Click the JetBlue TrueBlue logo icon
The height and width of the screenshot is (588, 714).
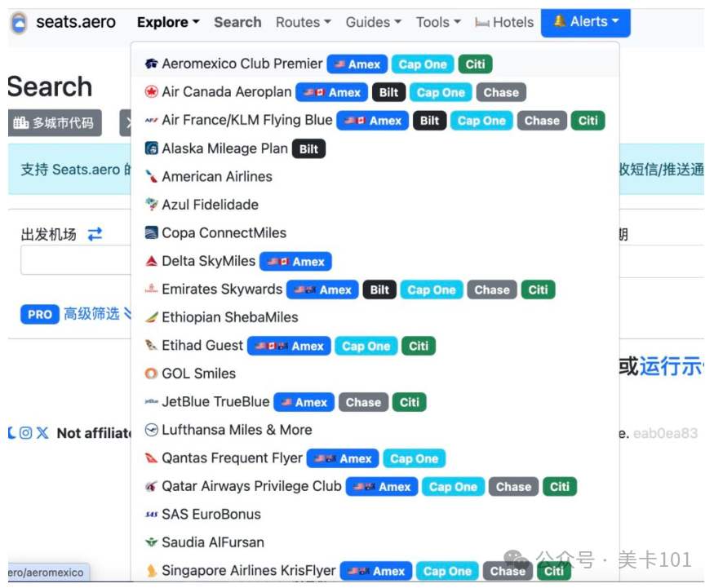click(151, 401)
